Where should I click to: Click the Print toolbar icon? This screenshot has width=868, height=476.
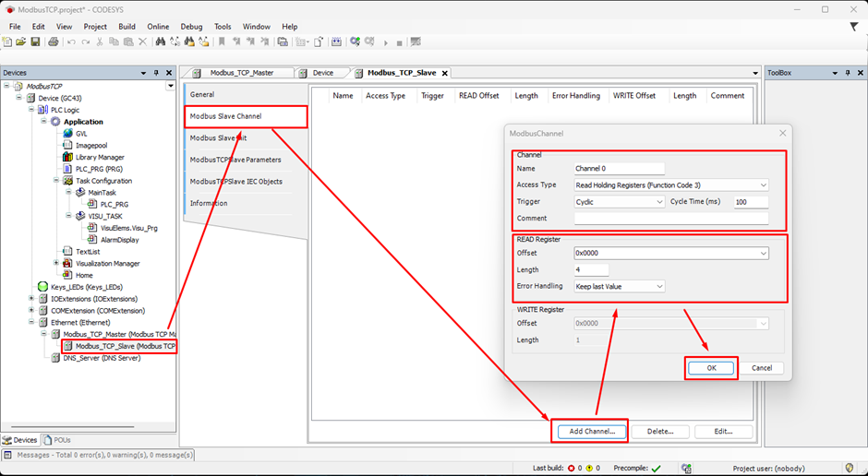[54, 42]
